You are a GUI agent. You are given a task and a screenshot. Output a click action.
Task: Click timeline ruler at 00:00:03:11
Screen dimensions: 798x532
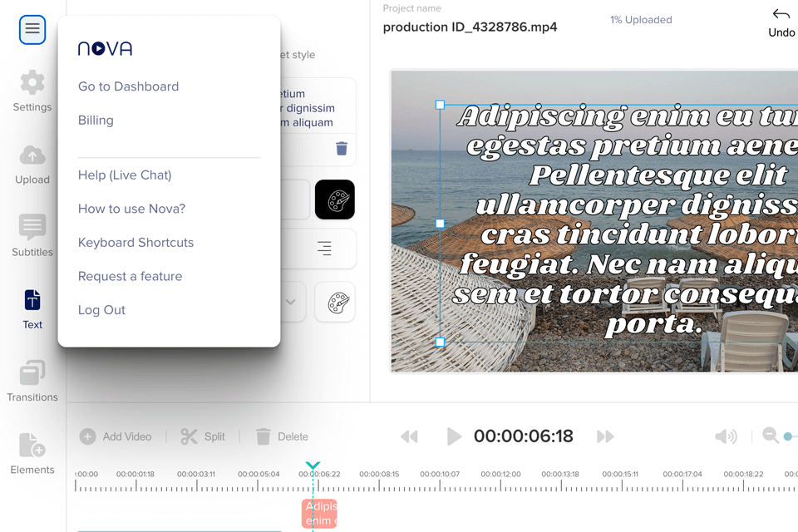[196, 474]
